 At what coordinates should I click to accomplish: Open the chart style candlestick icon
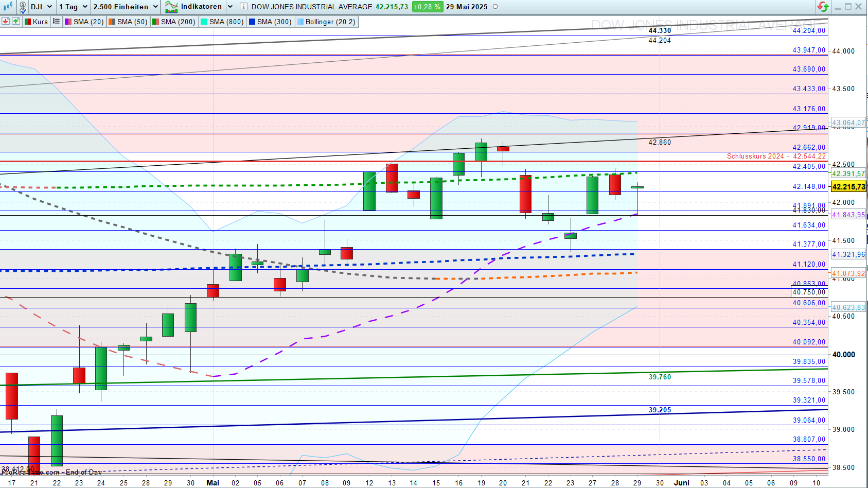(x=8, y=7)
